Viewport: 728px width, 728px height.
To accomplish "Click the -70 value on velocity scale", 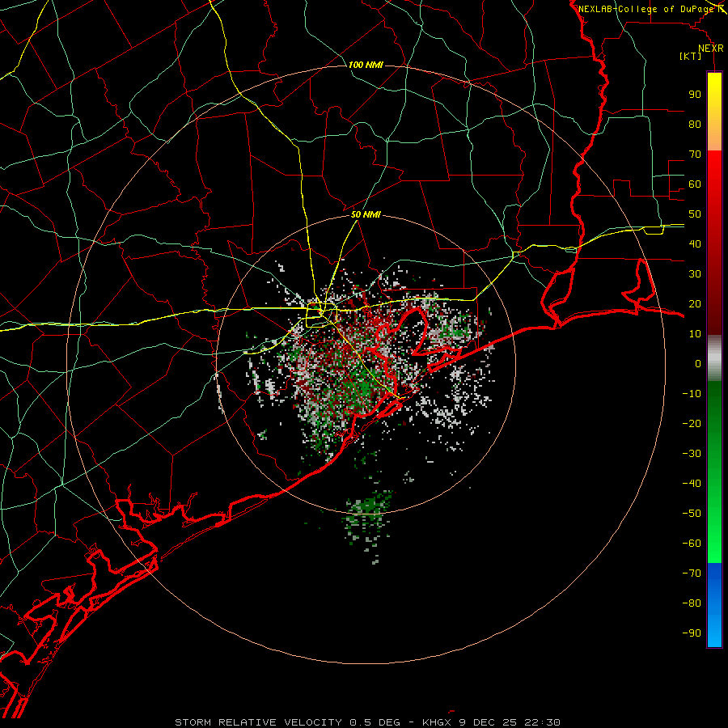I will [692, 574].
